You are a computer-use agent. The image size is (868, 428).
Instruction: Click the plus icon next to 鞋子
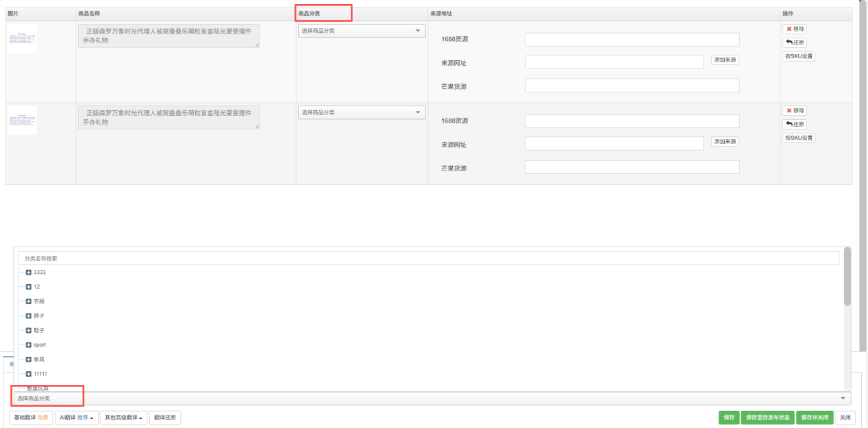(29, 330)
